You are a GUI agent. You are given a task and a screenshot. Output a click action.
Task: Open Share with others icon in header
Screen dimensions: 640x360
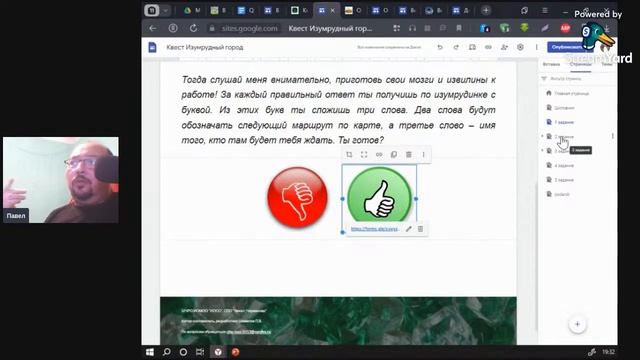(504, 47)
